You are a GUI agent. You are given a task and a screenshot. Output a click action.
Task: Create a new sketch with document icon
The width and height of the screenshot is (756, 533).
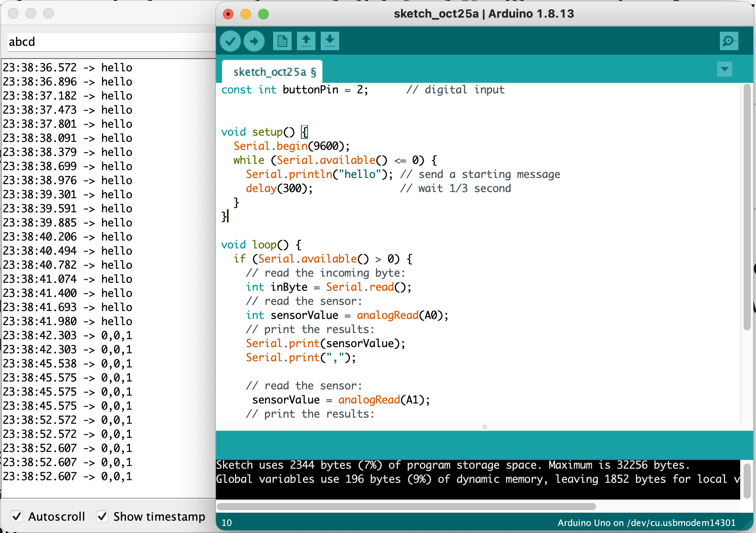pos(282,41)
